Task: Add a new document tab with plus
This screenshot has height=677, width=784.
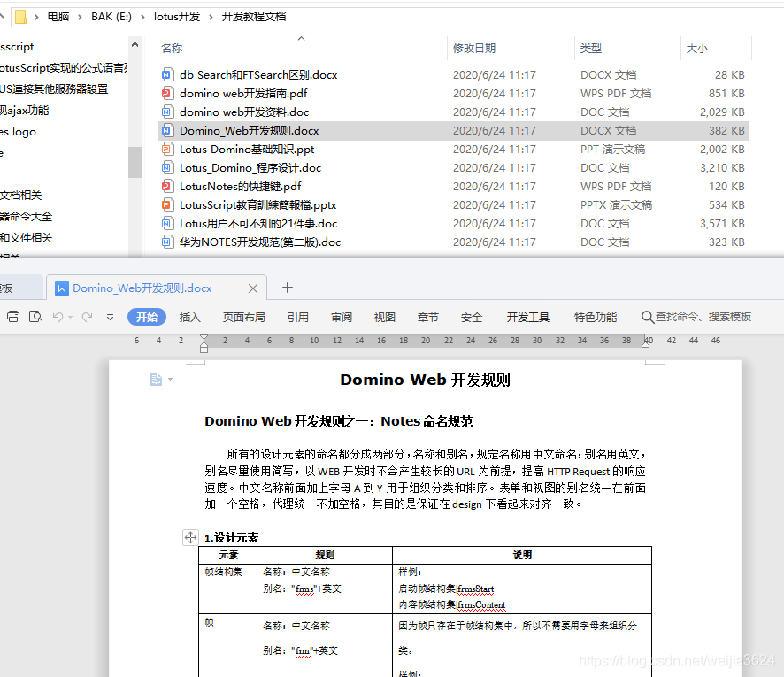Action: 288,288
